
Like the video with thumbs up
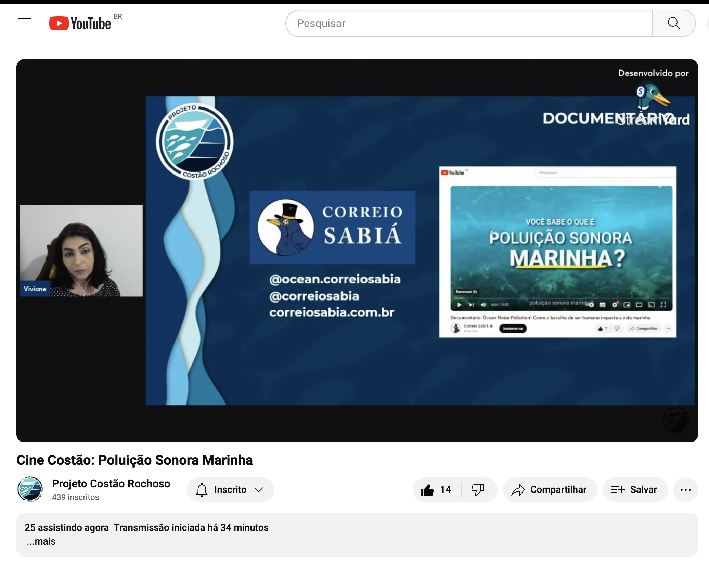[x=427, y=490]
